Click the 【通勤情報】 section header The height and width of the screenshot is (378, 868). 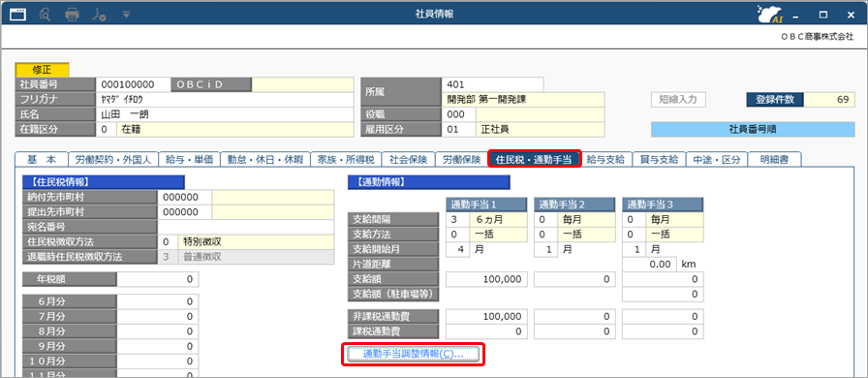[x=429, y=182]
